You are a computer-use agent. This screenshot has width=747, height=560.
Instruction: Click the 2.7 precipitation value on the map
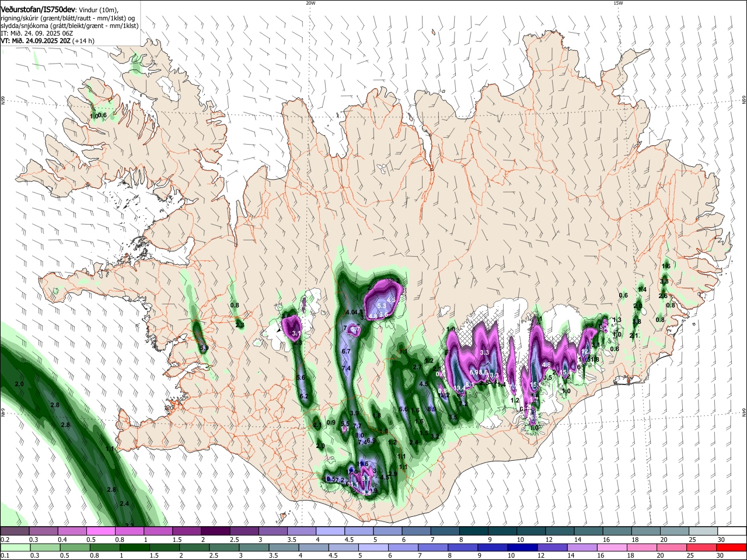pyautogui.click(x=417, y=367)
